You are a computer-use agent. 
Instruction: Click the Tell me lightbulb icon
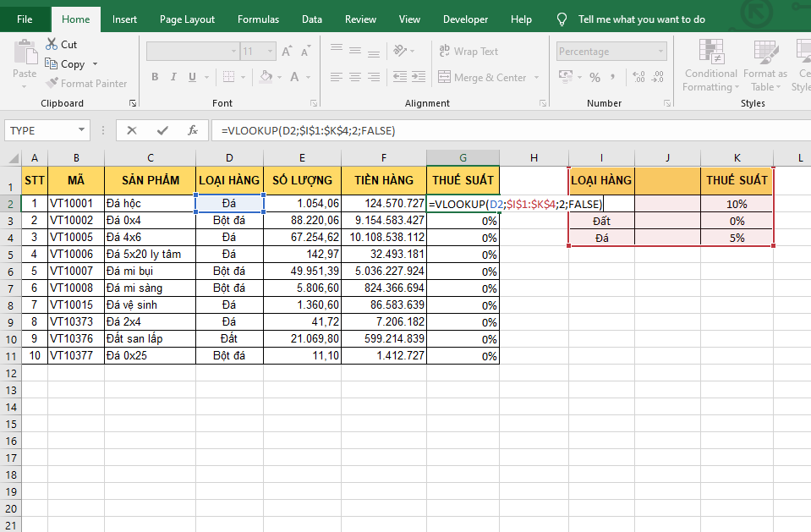tap(562, 19)
